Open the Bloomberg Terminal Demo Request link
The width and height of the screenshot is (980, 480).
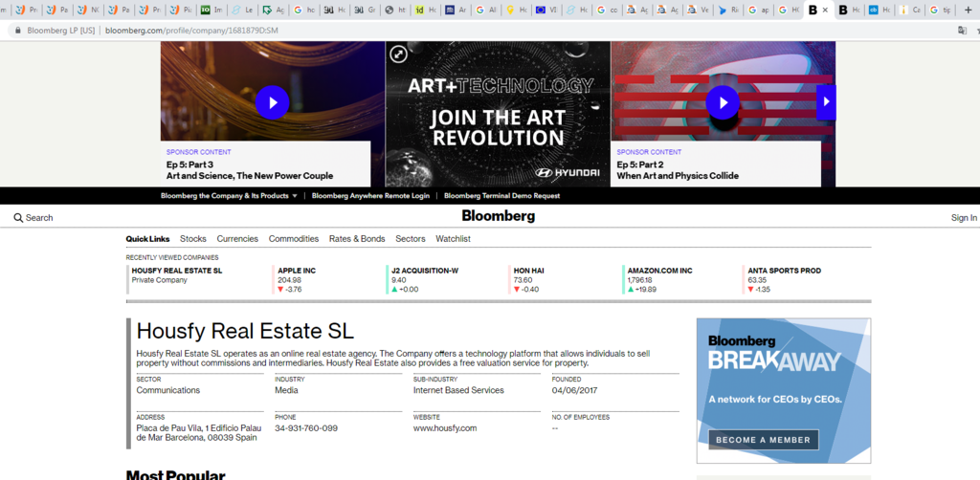(x=501, y=195)
